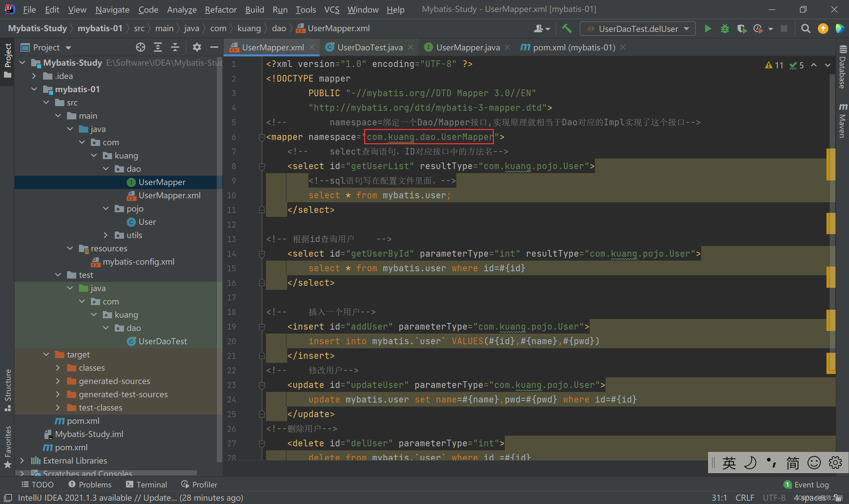This screenshot has height=504, width=849.
Task: Open the Profiler tool window
Action: [x=199, y=485]
